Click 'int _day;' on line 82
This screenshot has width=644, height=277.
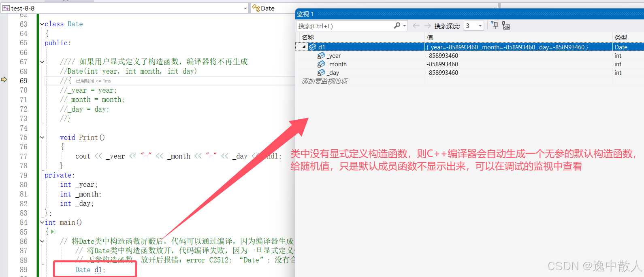(x=77, y=203)
